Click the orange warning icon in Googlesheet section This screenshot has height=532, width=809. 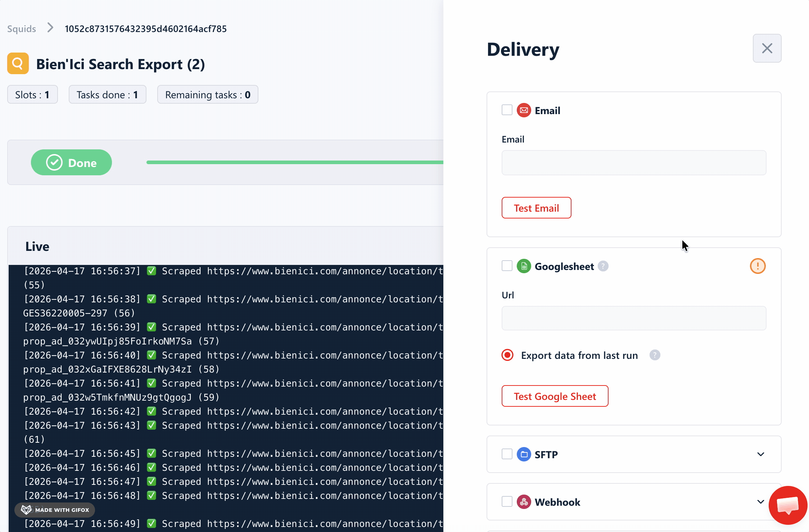(x=758, y=266)
